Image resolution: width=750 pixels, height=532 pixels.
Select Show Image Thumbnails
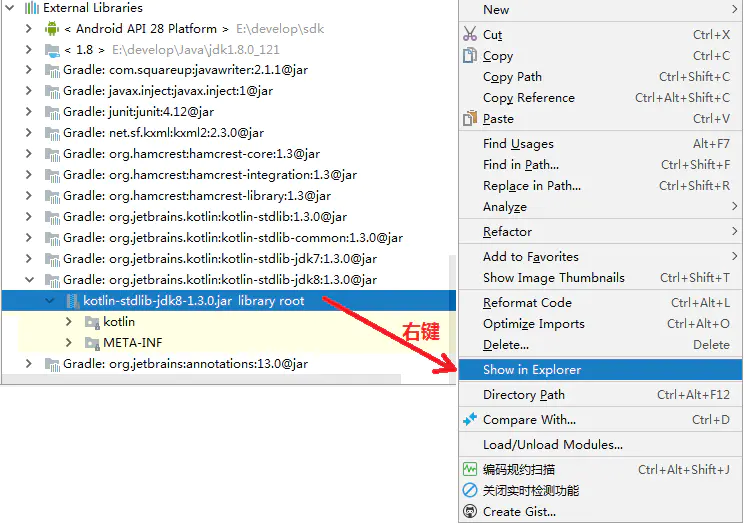[600, 278]
